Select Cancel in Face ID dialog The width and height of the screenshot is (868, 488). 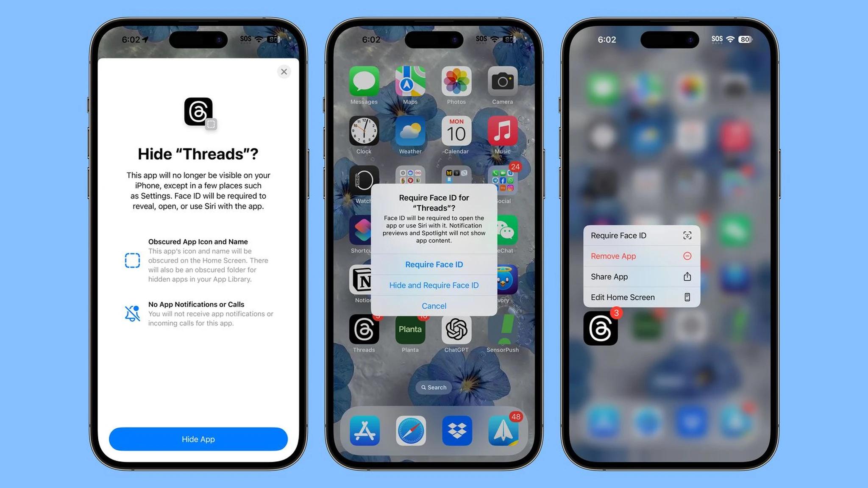click(434, 306)
